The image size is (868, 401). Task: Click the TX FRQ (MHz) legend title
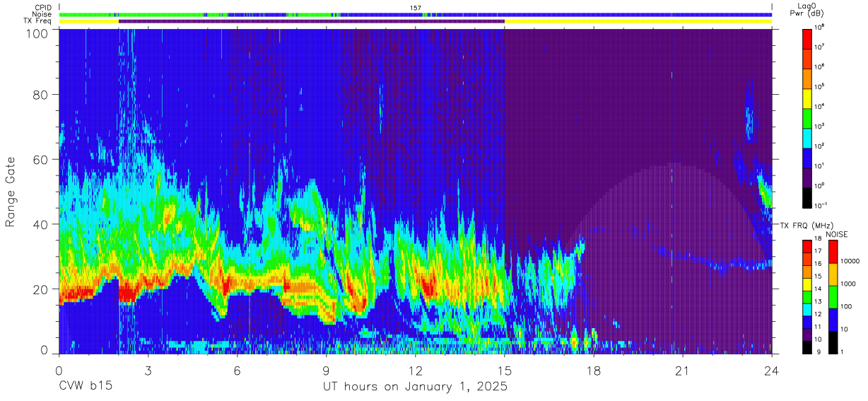(806, 226)
